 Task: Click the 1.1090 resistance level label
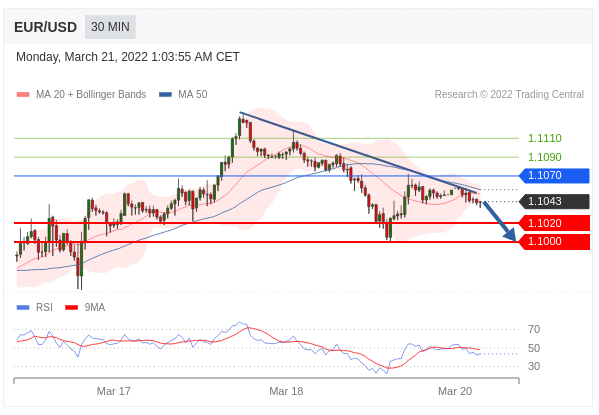(x=545, y=157)
